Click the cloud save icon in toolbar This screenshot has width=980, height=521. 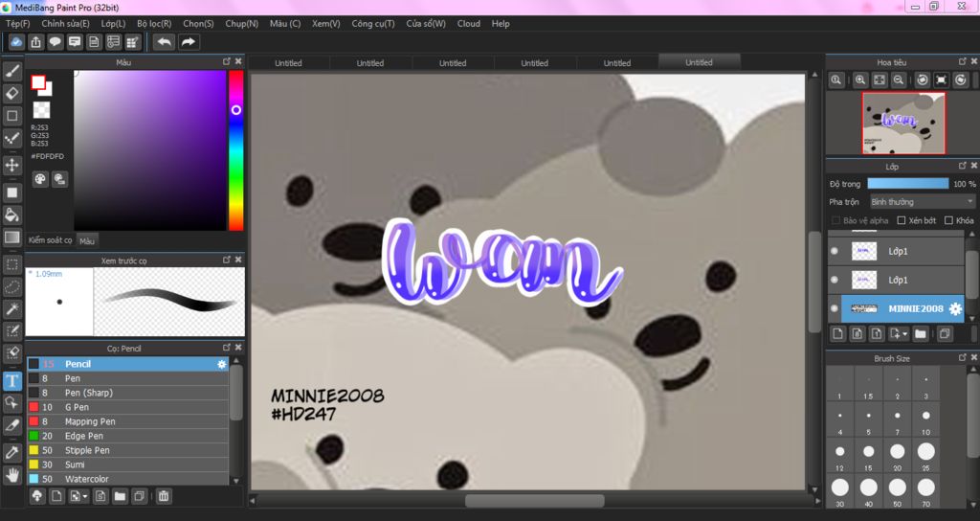(x=16, y=42)
